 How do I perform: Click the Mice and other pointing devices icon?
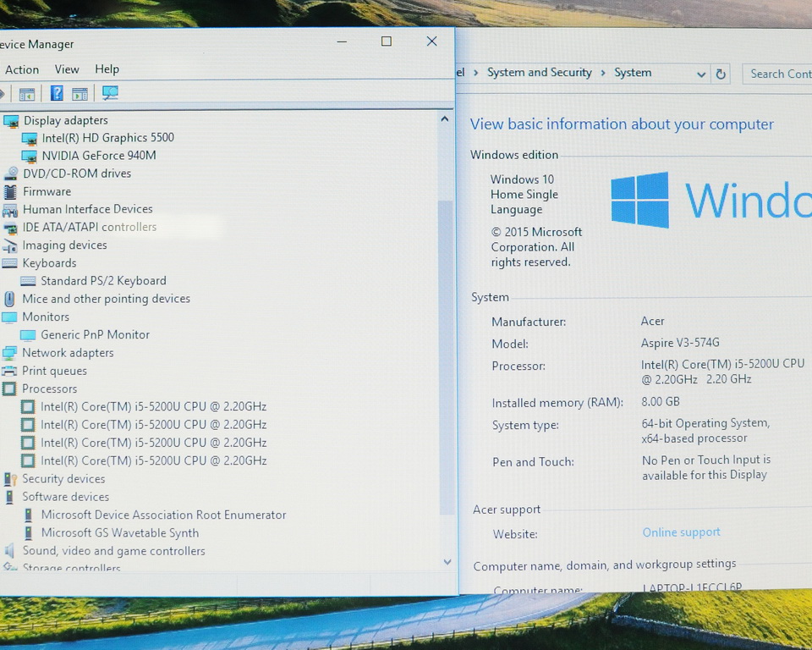(x=9, y=299)
